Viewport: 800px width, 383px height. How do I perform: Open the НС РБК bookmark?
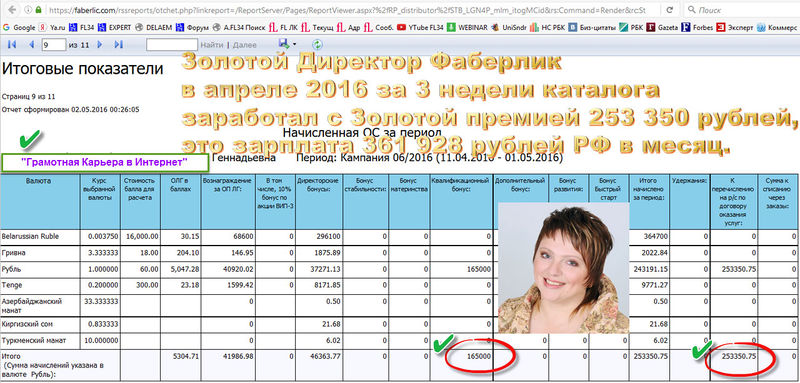tap(548, 27)
